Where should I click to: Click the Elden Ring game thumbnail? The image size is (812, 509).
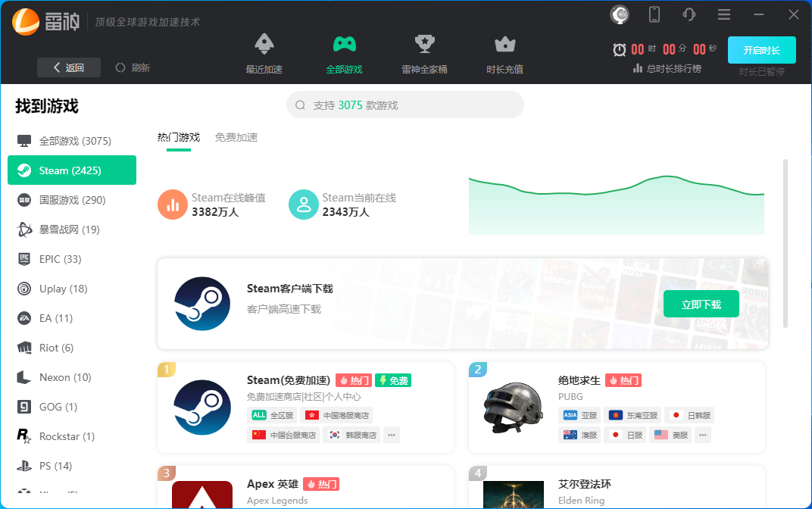point(514,495)
